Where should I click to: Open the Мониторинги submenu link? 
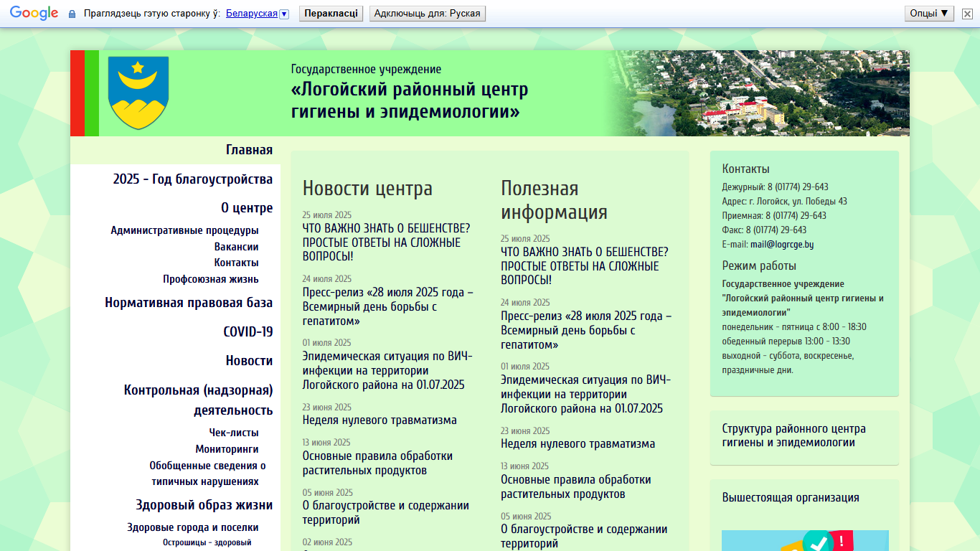(227, 449)
